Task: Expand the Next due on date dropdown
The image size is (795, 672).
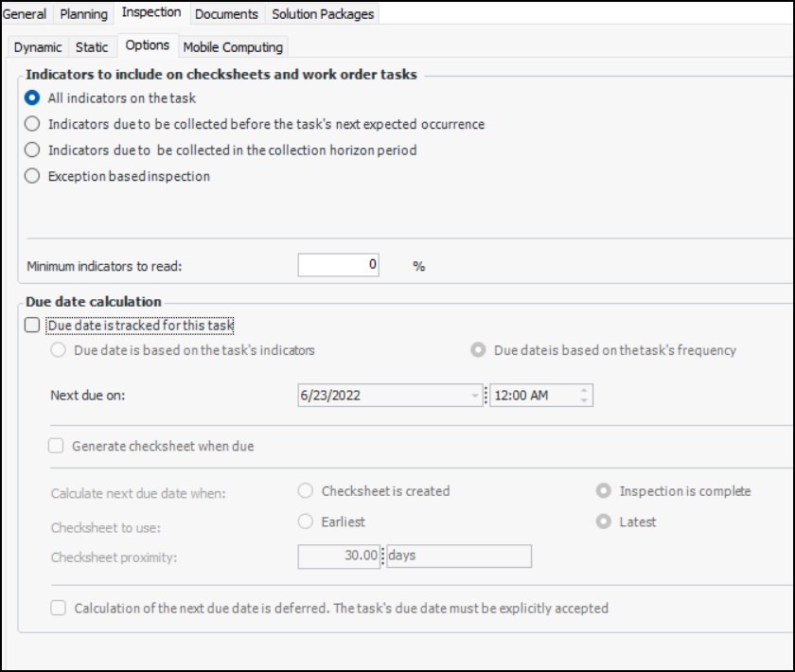Action: tap(475, 396)
